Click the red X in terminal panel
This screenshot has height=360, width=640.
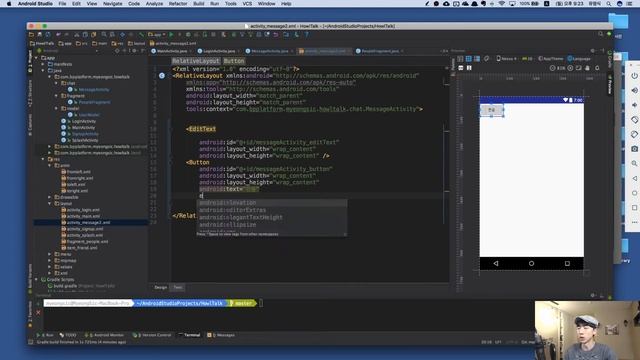tap(38, 313)
